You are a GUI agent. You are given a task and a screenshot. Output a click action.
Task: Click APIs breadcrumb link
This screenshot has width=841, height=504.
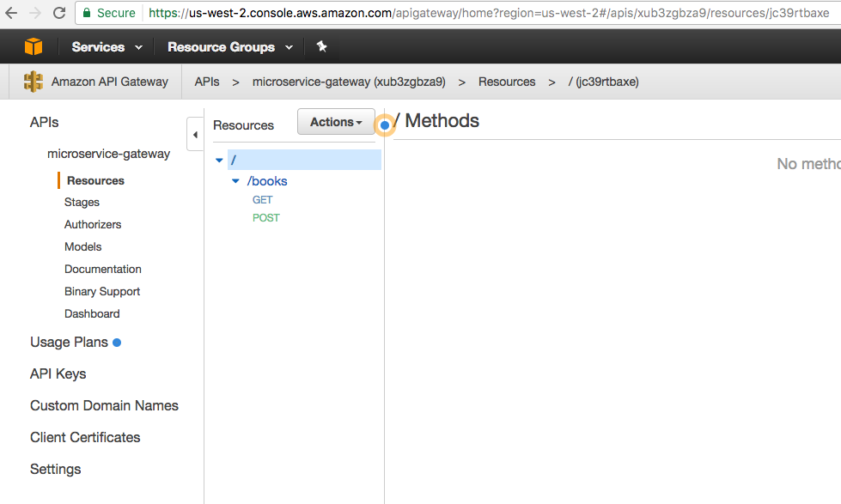pos(207,82)
